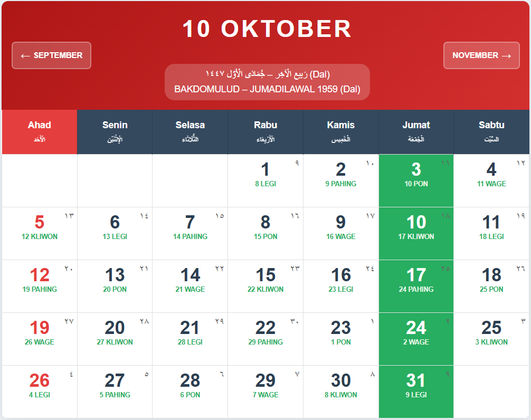Click date 22 labeled 29 Pahing

tap(265, 333)
